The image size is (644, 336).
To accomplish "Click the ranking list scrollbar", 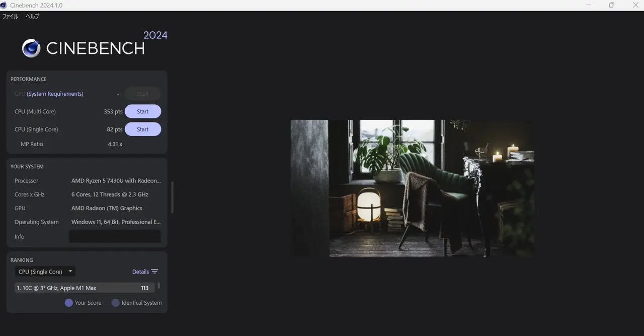I will pos(159,286).
